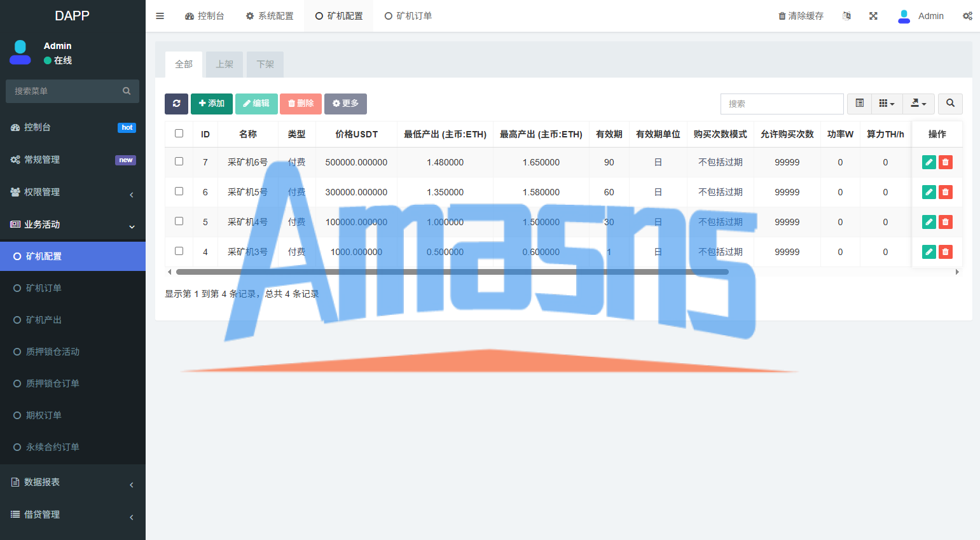The image size is (980, 540).
Task: Click the 更多 button
Action: coord(345,104)
